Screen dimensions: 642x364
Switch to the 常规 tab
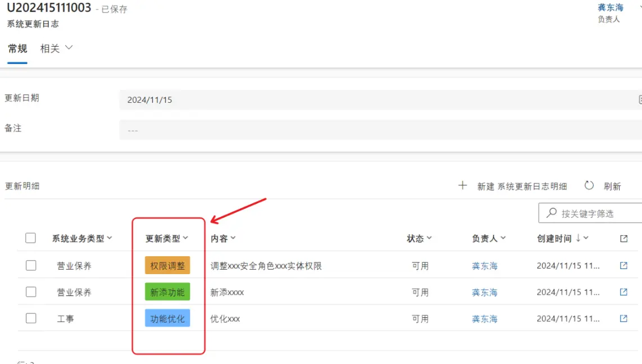[x=17, y=48]
